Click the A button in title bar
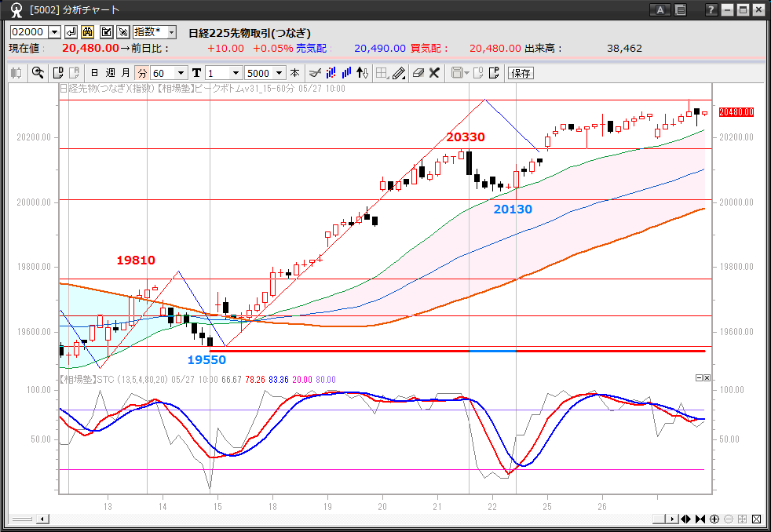The height and width of the screenshot is (532, 771). [x=660, y=10]
